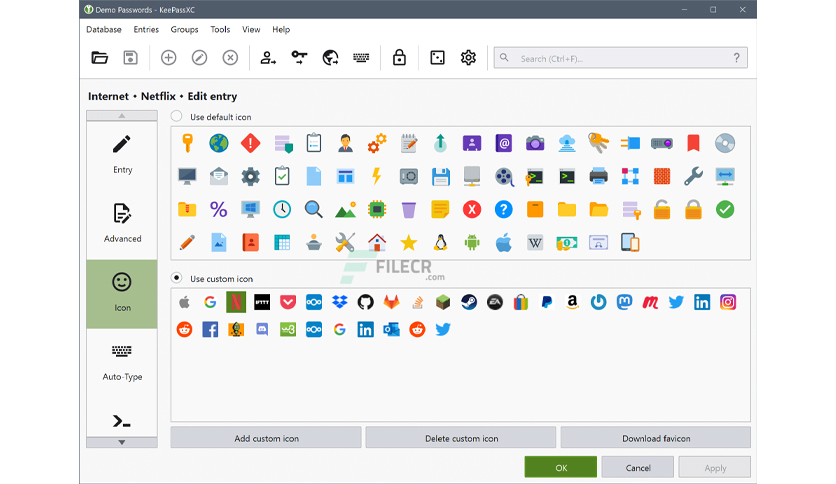Viewport: 836px width, 484px height.
Task: Select the purple trash bin icon
Action: pyautogui.click(x=408, y=209)
